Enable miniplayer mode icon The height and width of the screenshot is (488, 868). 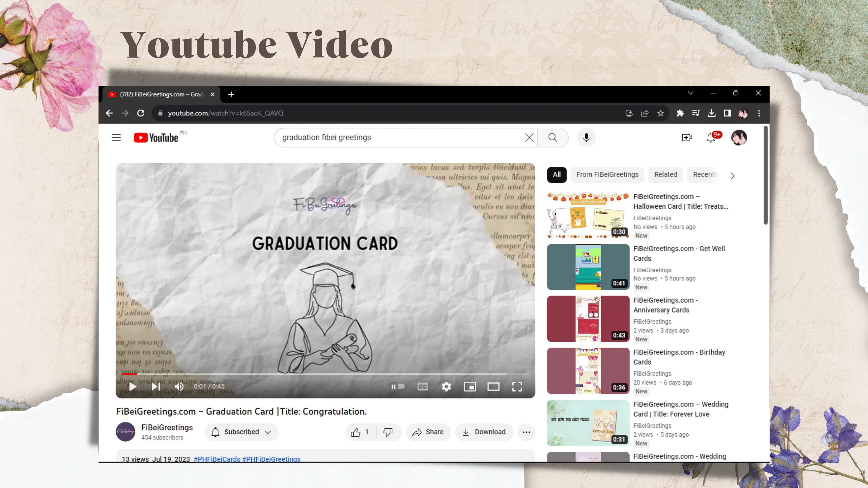pos(470,386)
